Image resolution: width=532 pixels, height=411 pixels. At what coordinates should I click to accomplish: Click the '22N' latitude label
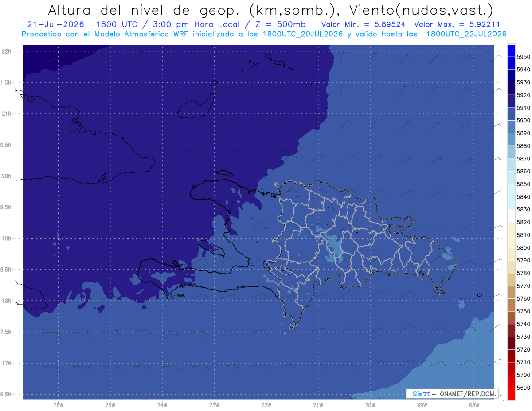(8, 51)
